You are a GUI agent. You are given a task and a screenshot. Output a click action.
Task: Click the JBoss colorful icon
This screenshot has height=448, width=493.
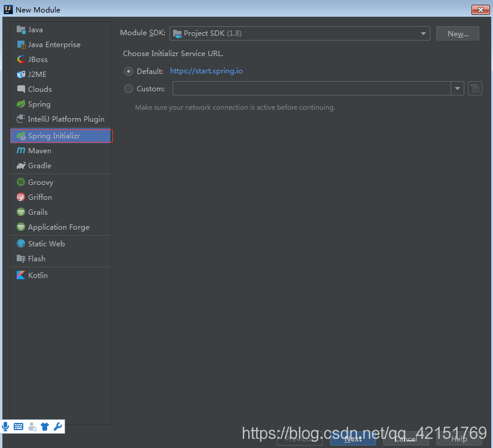pyautogui.click(x=21, y=60)
